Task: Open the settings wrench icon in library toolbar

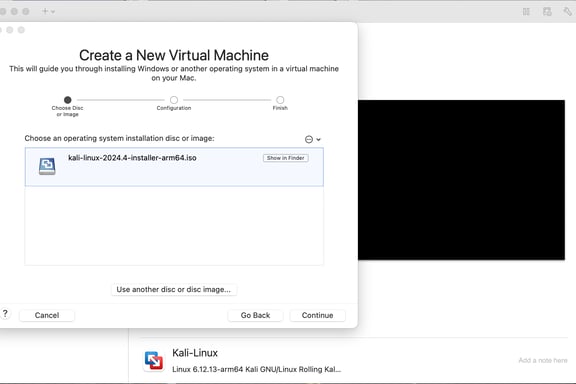Action: pos(568,12)
